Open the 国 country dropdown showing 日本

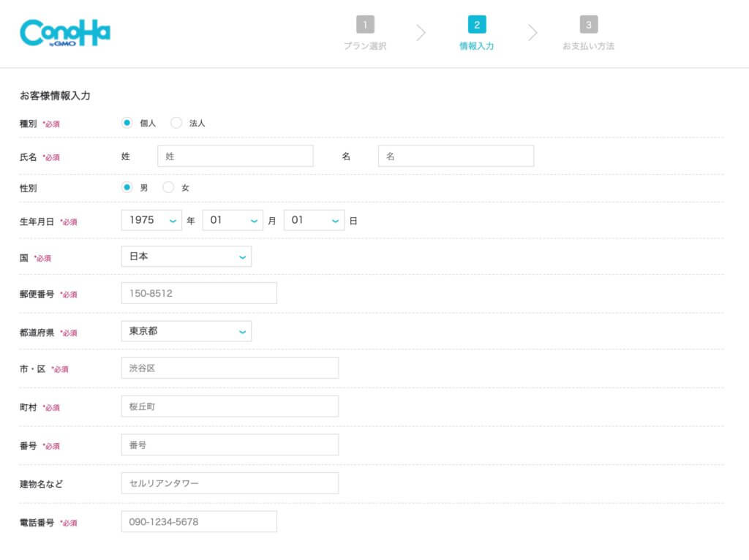coord(187,257)
